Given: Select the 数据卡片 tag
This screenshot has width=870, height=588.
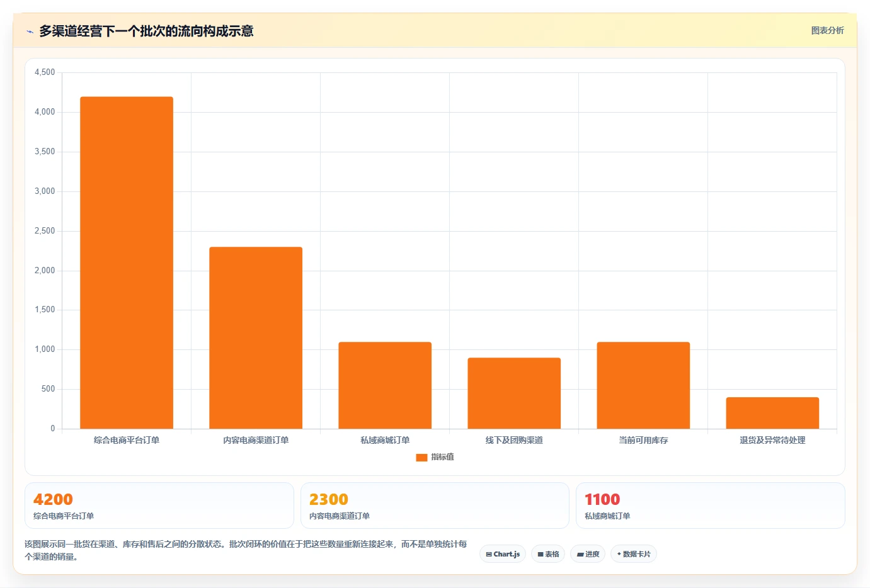Looking at the screenshot, I should (634, 554).
